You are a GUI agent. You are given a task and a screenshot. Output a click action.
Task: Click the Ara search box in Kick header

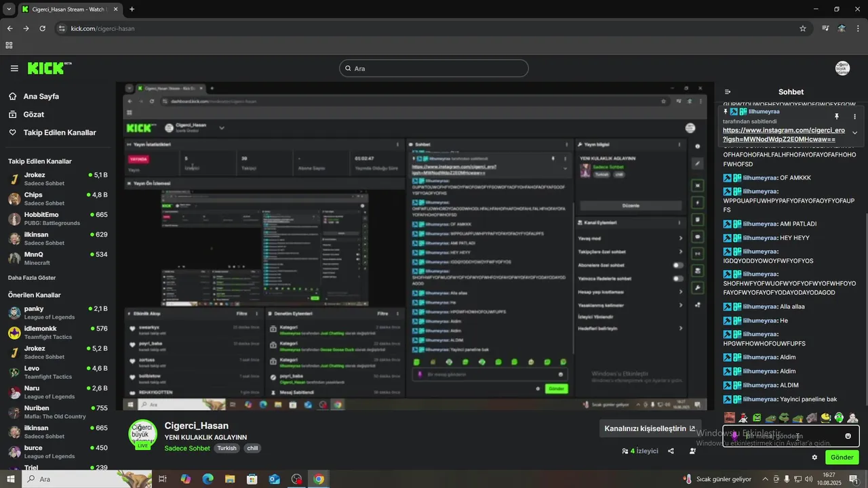(x=434, y=68)
